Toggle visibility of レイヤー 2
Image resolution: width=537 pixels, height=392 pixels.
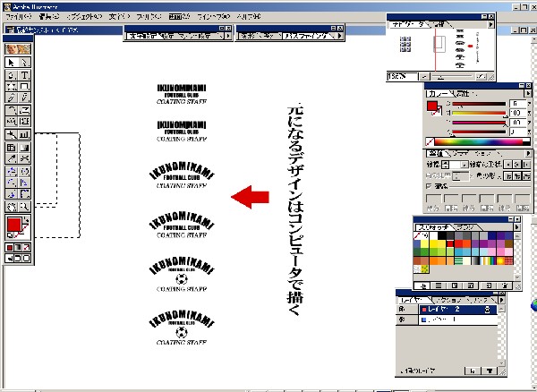tap(401, 310)
